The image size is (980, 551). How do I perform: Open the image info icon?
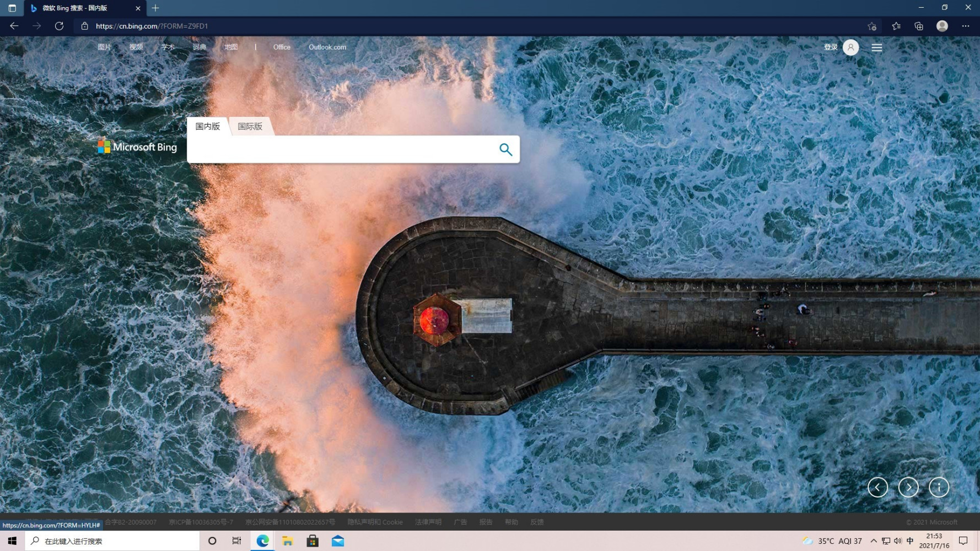(x=939, y=487)
